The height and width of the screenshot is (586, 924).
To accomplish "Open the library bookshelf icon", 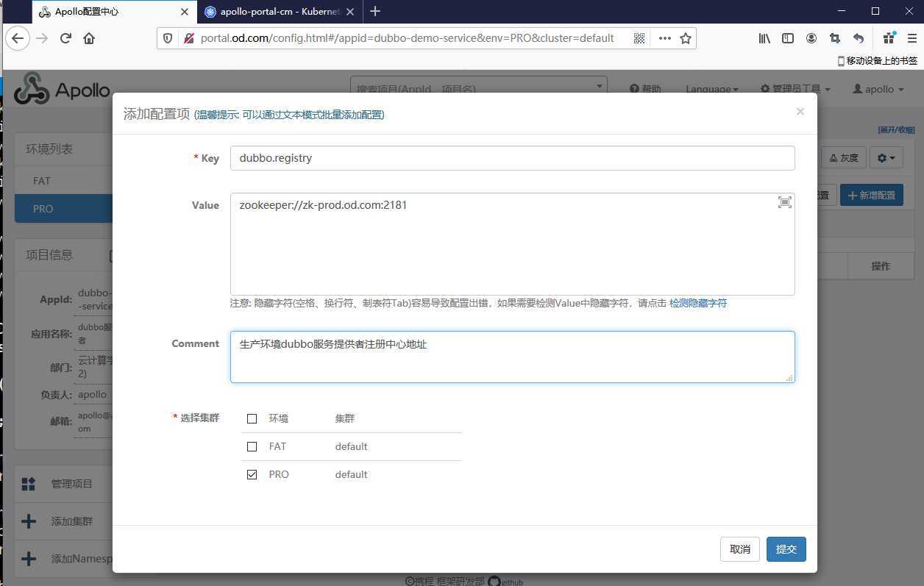I will (x=765, y=38).
